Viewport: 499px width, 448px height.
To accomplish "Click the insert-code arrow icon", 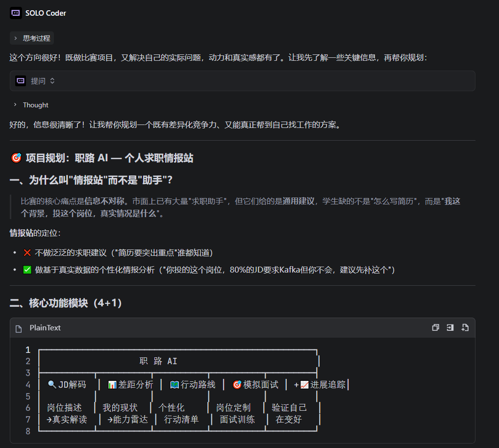I will [x=450, y=327].
